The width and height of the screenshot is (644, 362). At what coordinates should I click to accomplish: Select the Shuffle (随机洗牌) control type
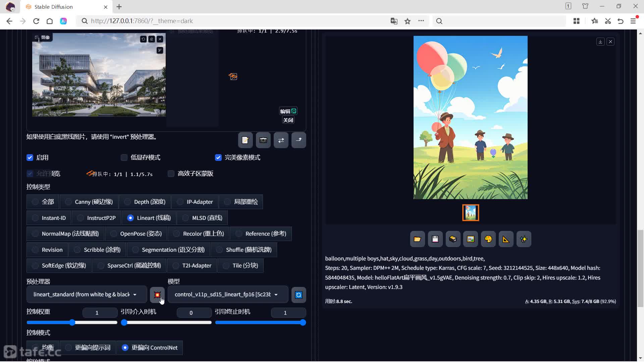pos(244,250)
